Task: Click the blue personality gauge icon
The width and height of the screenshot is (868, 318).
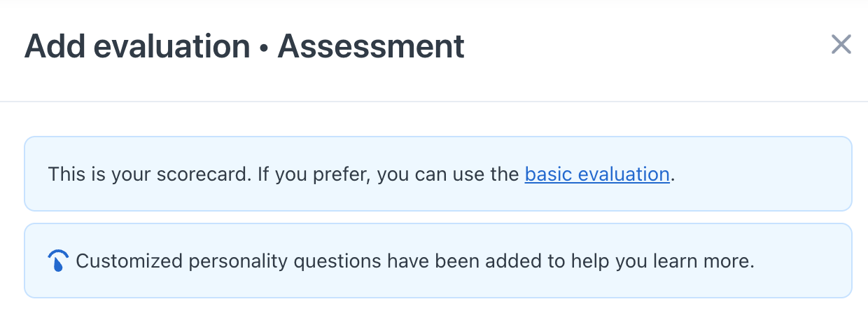Action: (x=58, y=261)
